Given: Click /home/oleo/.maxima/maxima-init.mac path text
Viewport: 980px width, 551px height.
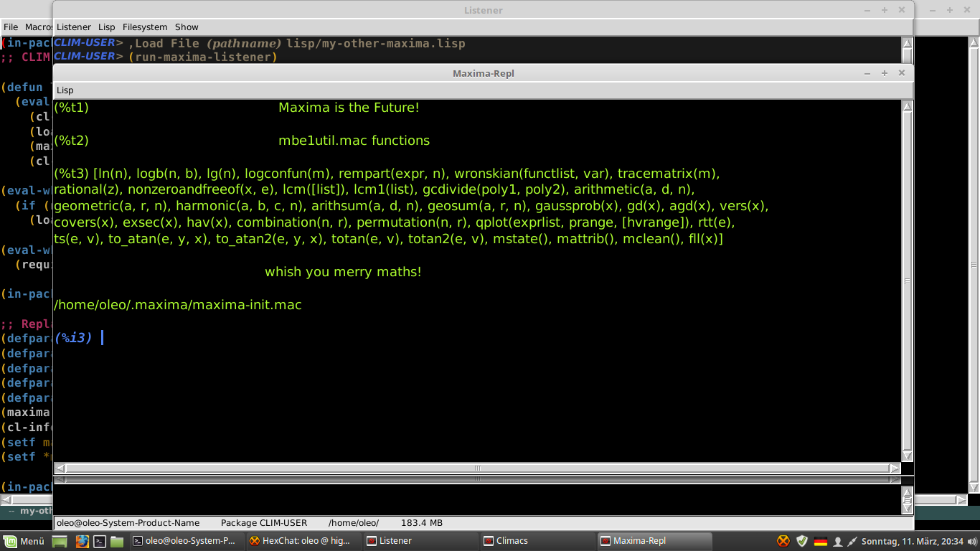Looking at the screenshot, I should click(178, 305).
